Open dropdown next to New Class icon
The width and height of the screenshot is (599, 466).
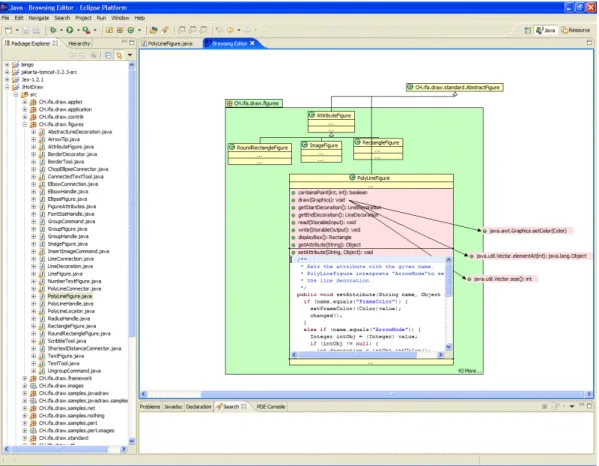coord(139,30)
